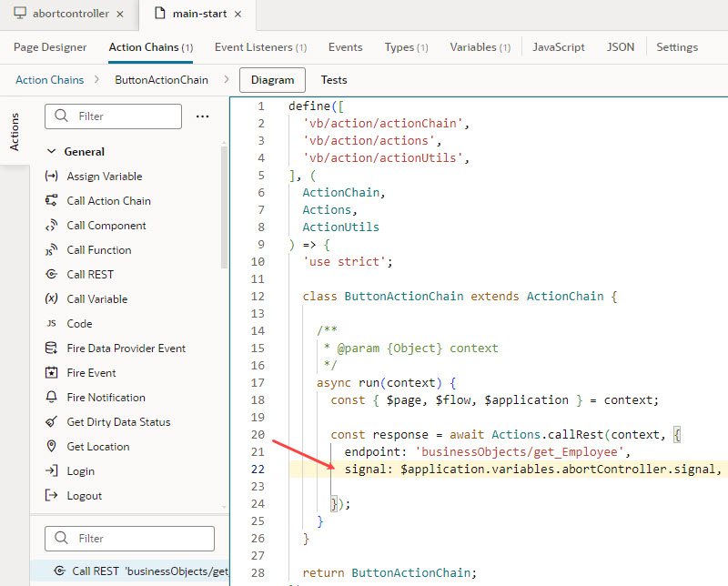This screenshot has height=586, width=728.
Task: Click 'async run(context)' on line 17
Action: pos(379,382)
